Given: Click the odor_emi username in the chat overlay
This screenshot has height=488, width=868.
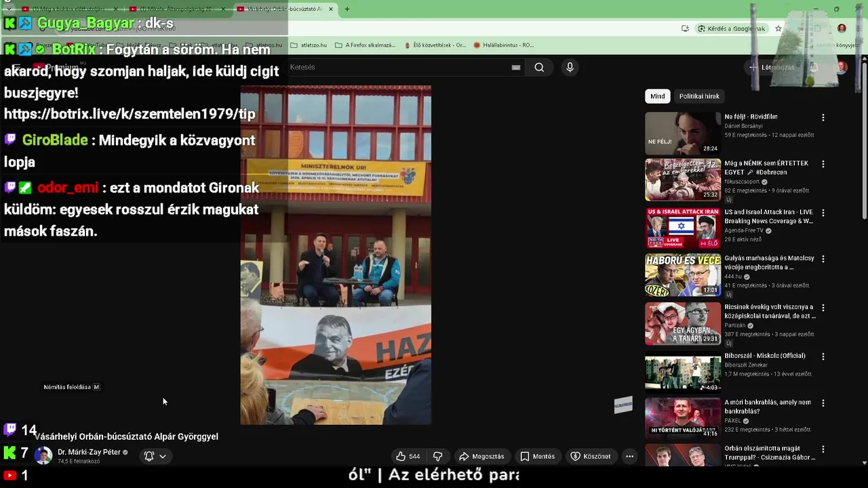Looking at the screenshot, I should [68, 188].
